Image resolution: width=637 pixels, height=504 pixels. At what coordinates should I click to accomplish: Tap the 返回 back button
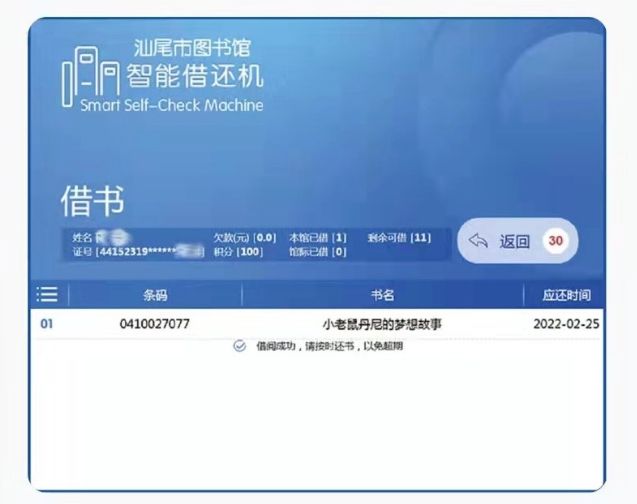518,241
